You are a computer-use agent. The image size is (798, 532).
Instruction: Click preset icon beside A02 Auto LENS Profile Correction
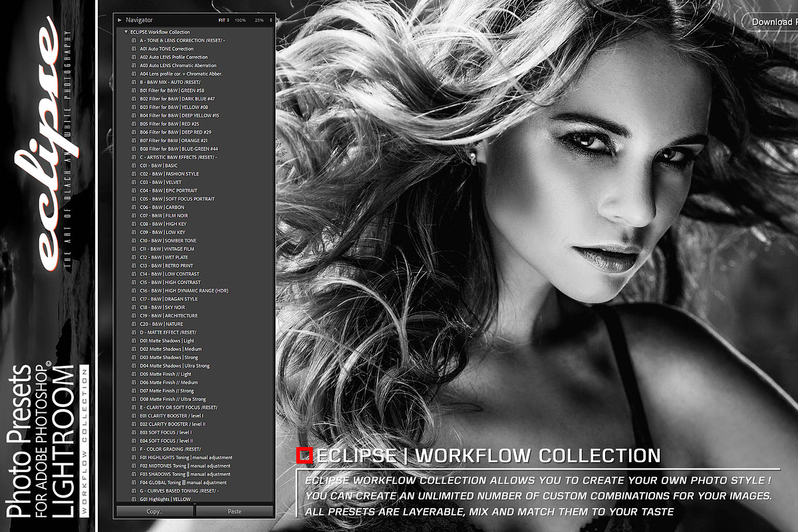coord(134,57)
